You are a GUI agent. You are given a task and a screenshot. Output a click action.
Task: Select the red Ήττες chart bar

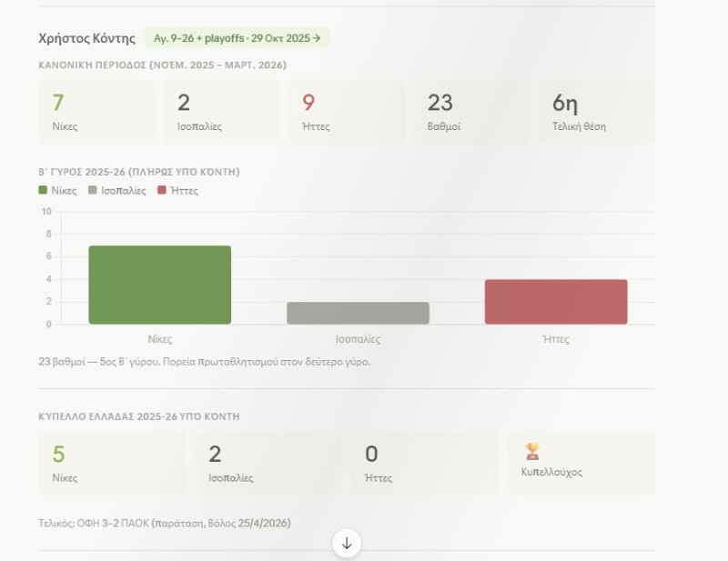(556, 301)
